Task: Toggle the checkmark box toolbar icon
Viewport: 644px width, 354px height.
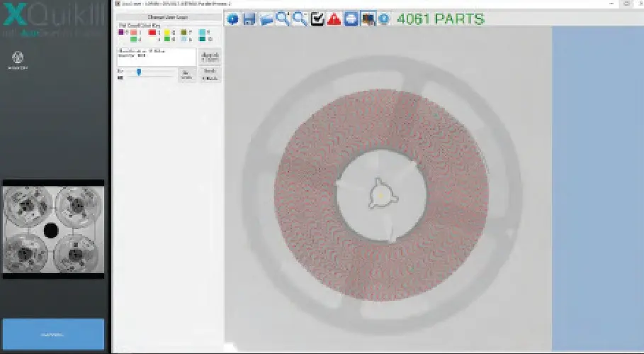Action: point(317,19)
